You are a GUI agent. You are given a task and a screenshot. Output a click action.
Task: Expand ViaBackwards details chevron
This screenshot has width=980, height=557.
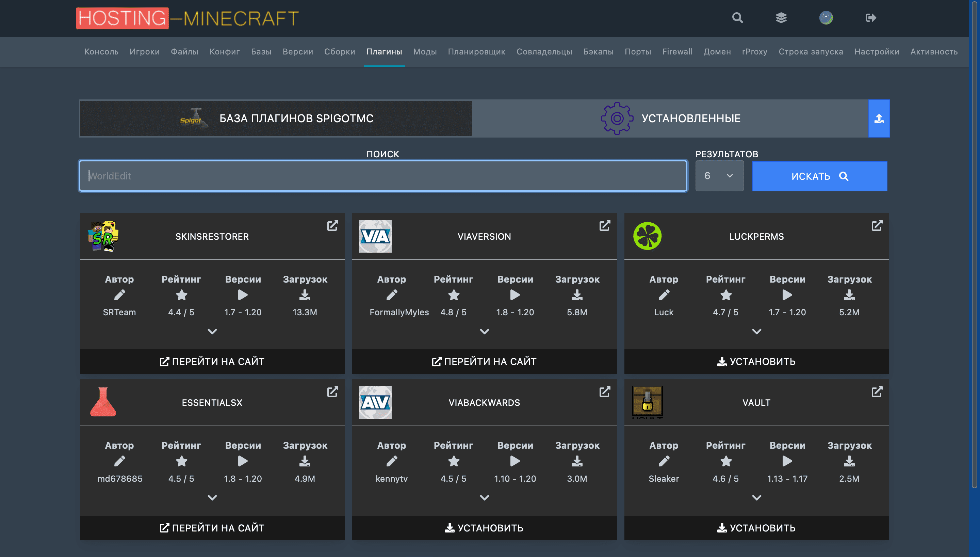pos(484,498)
